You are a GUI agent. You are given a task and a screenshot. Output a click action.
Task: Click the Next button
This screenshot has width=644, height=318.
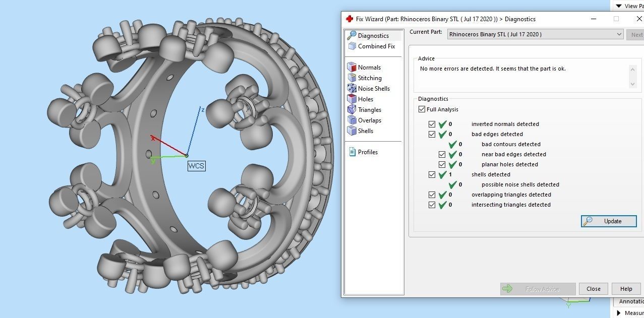coord(636,35)
